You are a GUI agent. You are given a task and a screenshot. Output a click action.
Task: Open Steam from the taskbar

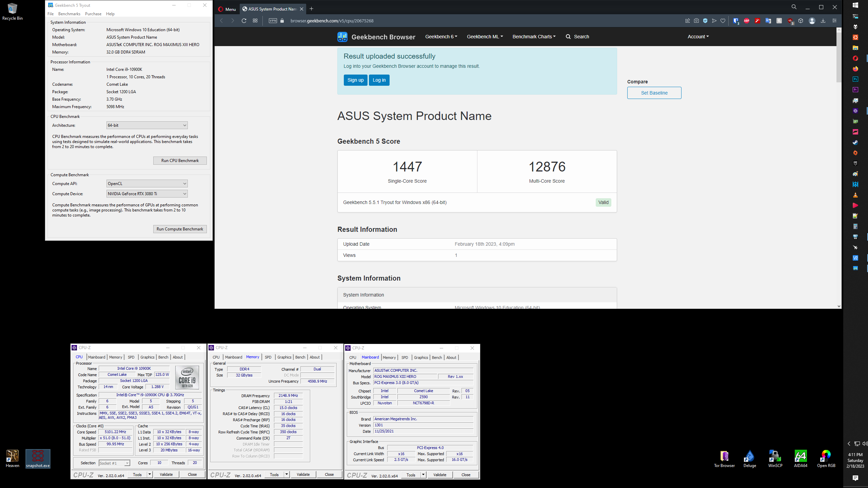855,142
